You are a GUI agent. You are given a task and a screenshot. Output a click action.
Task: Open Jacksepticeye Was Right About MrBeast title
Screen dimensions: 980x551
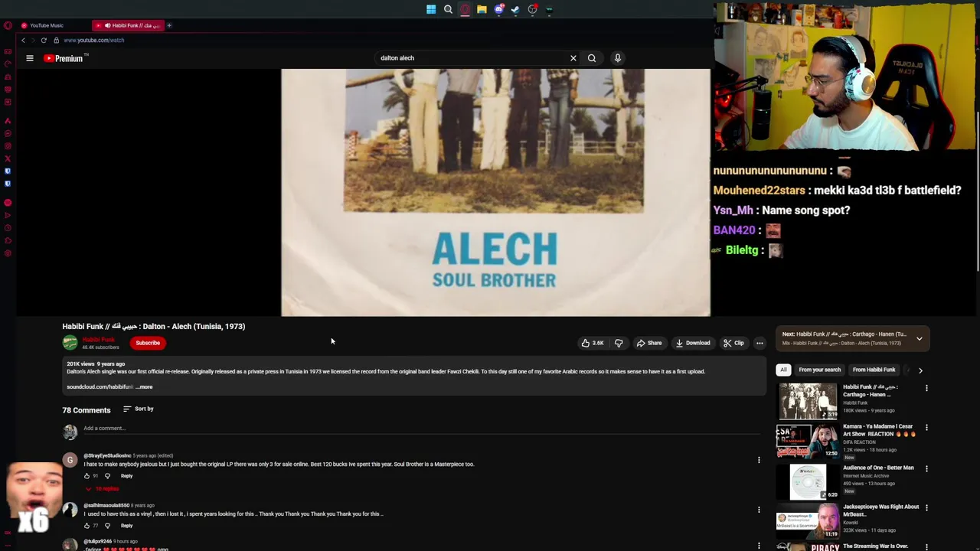880,510
